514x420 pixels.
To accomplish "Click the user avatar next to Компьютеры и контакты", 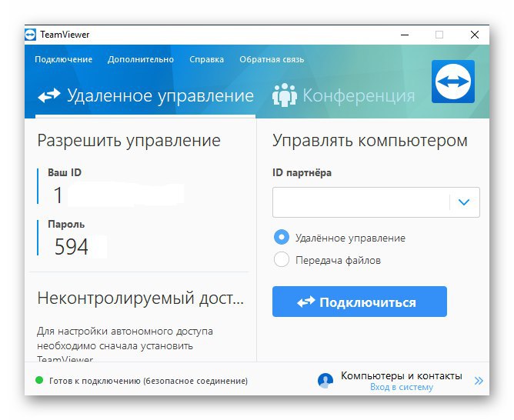I will [325, 381].
